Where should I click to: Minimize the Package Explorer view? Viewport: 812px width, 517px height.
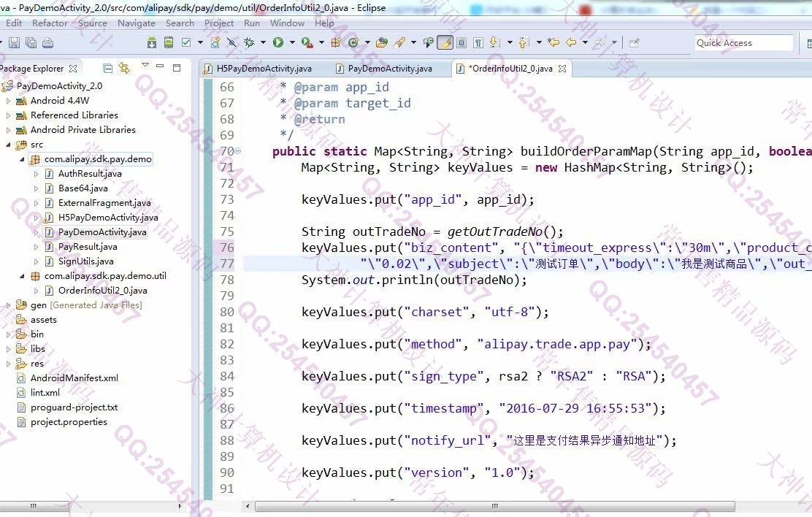(x=160, y=67)
